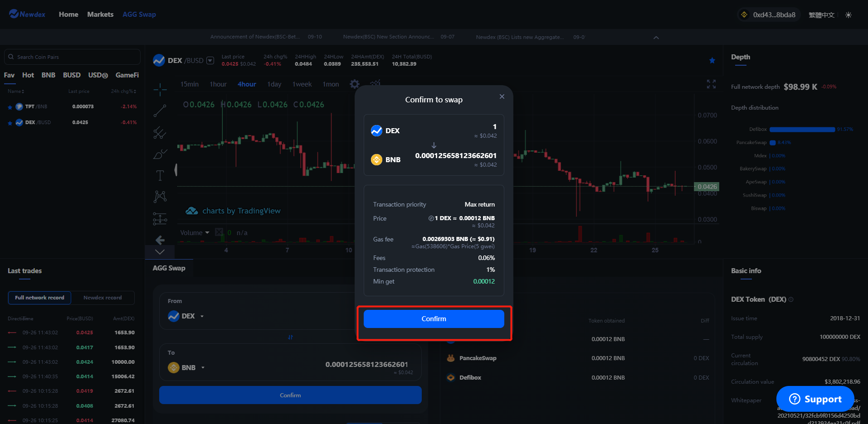Enter chart fullscreen mode
The image size is (868, 424).
click(x=711, y=84)
